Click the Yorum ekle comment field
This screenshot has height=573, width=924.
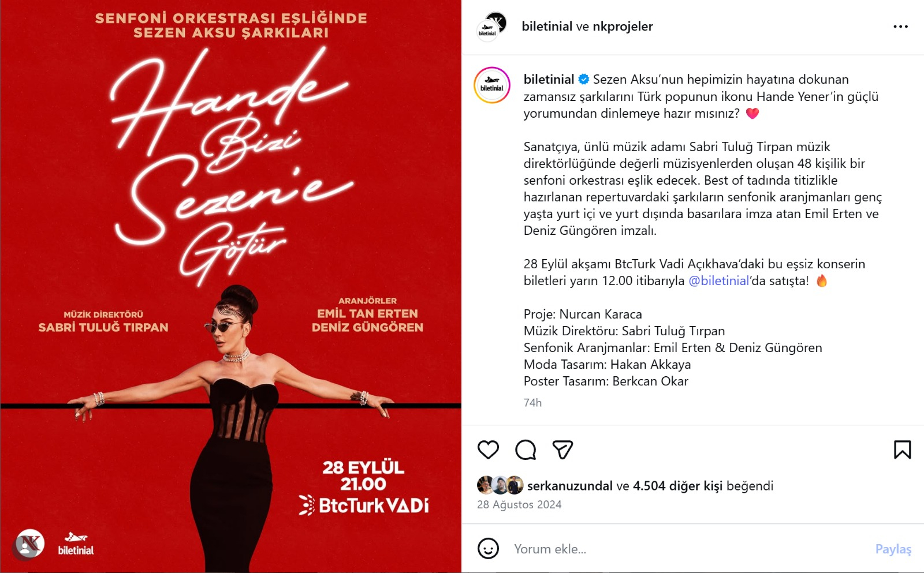coord(690,549)
